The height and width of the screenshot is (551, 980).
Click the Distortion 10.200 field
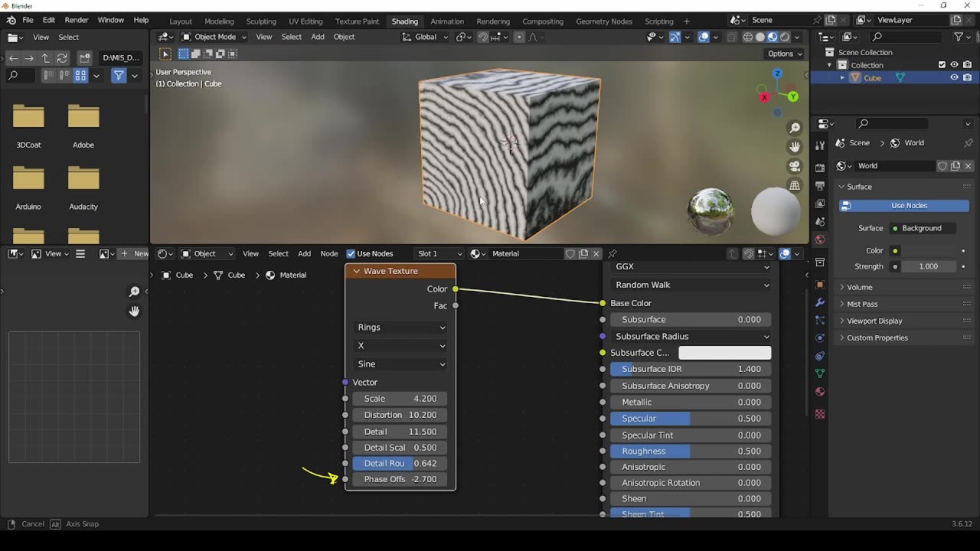coord(400,415)
